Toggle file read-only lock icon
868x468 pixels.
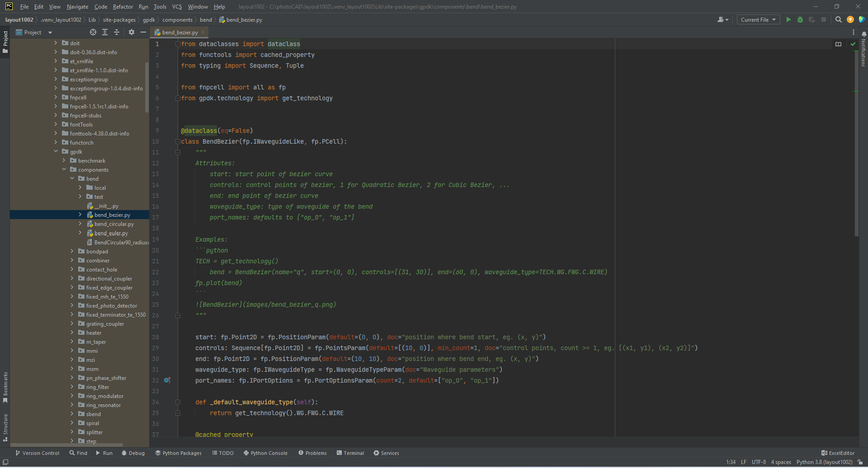point(860,462)
